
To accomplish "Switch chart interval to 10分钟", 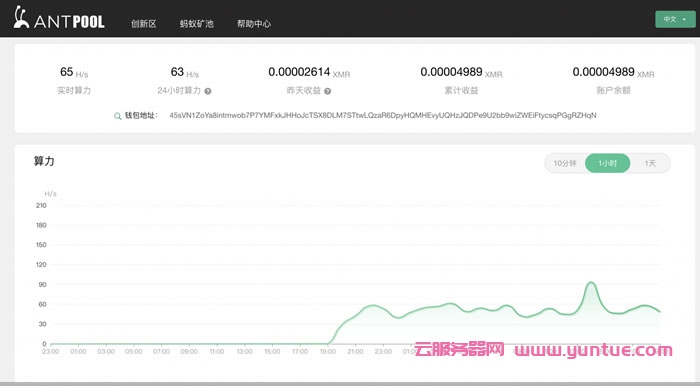I will pos(565,163).
